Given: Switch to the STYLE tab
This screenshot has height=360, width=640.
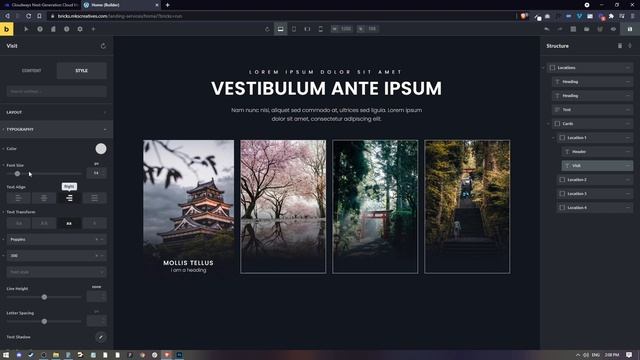Looking at the screenshot, I should pos(82,71).
